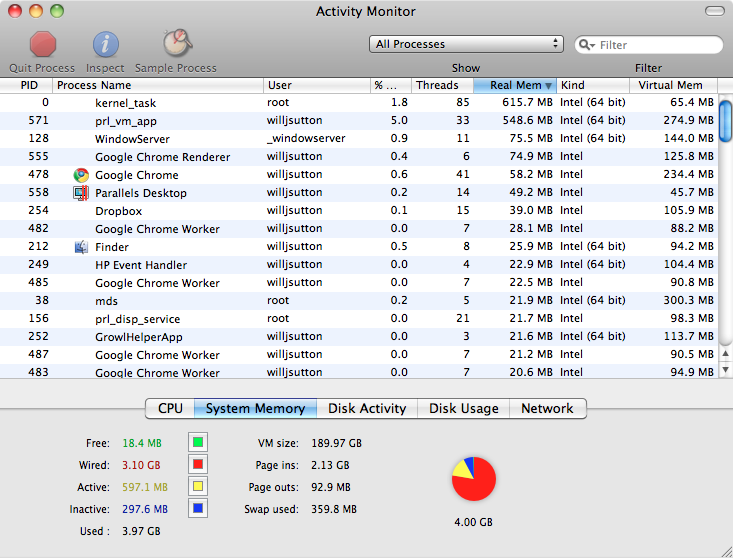Click the blue Inactive memory color swatch
This screenshot has width=733, height=558.
click(x=198, y=508)
